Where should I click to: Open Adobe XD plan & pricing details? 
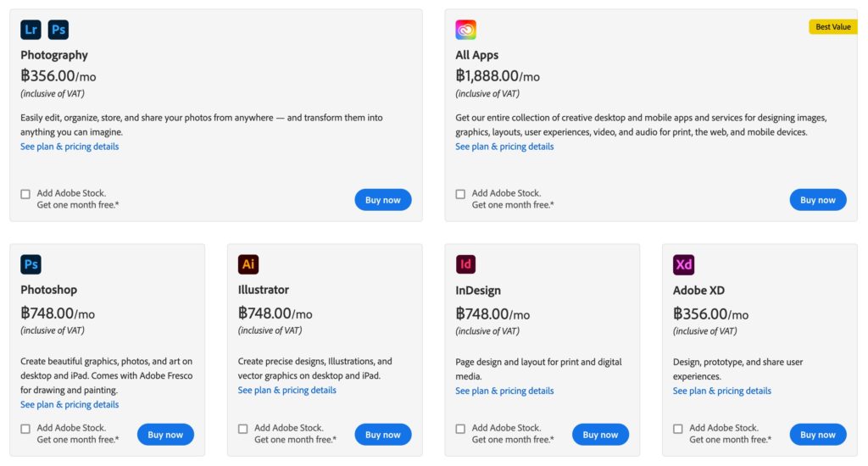coord(721,391)
